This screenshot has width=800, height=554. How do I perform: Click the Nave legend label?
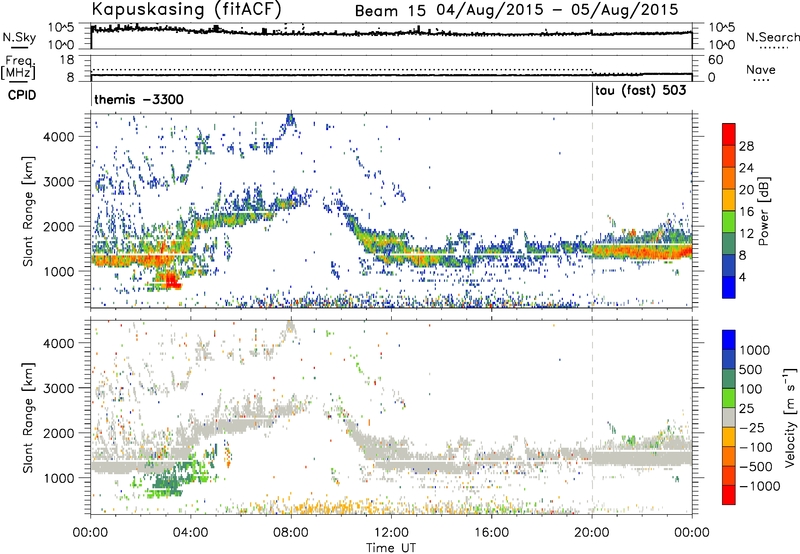761,70
